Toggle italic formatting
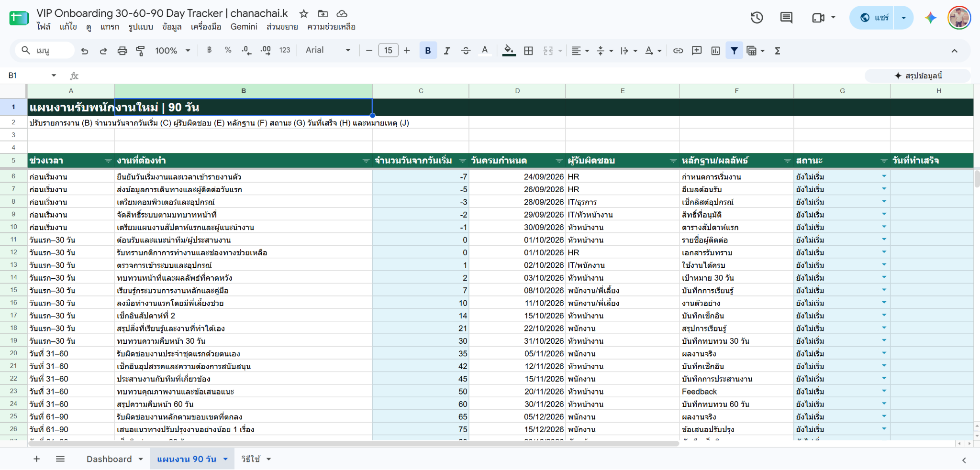The width and height of the screenshot is (980, 470). pos(447,51)
